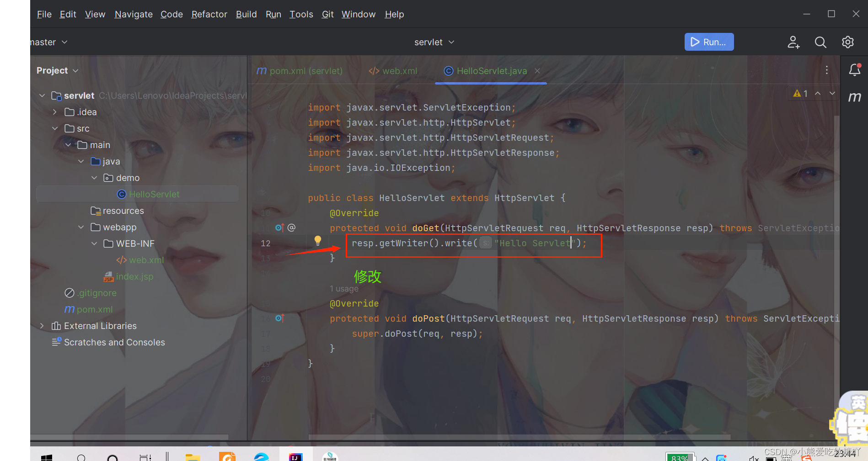868x461 pixels.
Task: Click the Project panel horizontal scrollbar
Action: coord(129,437)
